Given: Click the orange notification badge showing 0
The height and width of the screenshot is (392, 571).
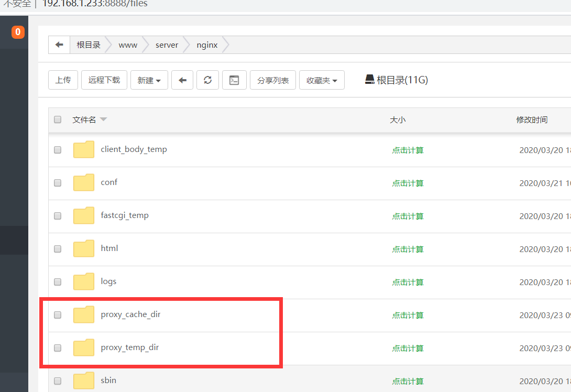Looking at the screenshot, I should coord(18,32).
